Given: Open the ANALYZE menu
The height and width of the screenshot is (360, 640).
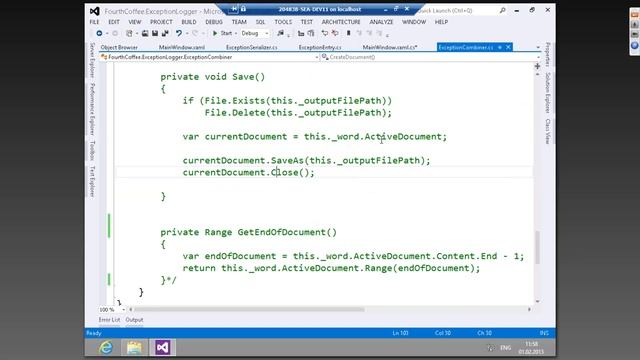Looking at the screenshot, I should click(x=381, y=22).
